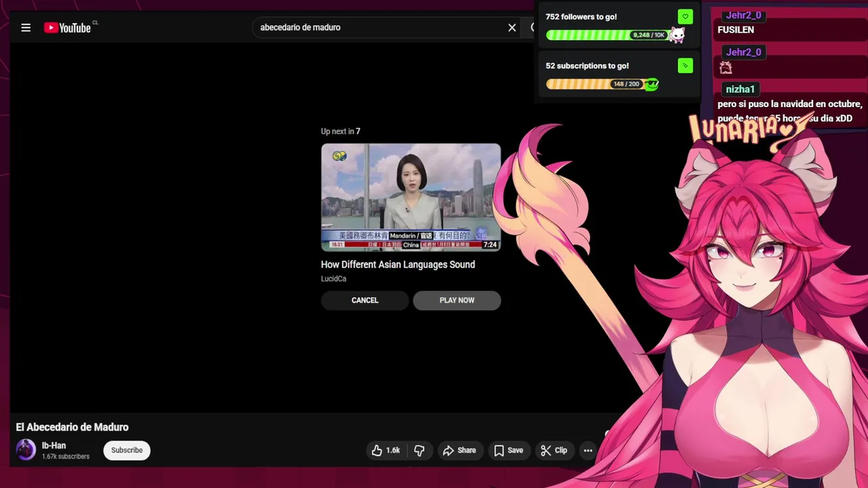Click the '52 subscriptions to go!' text

coord(587,66)
